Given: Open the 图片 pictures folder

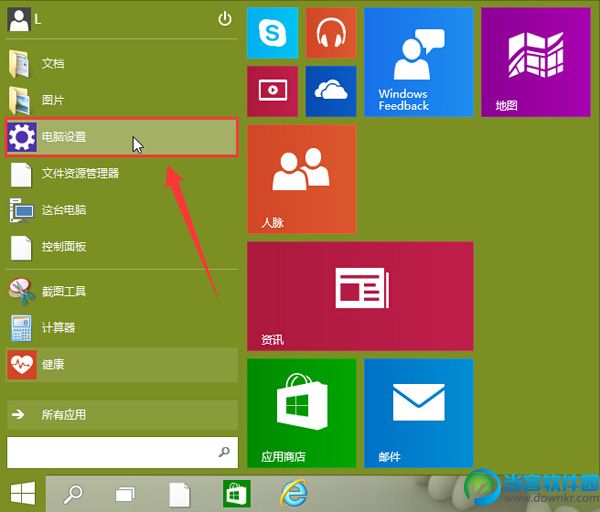Looking at the screenshot, I should click(x=122, y=100).
